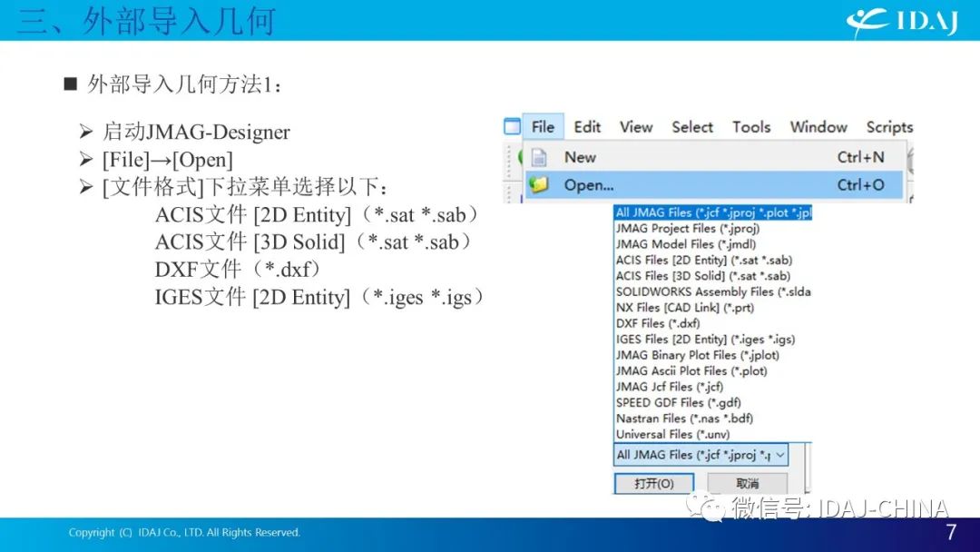Open the Select menu

pos(691,127)
